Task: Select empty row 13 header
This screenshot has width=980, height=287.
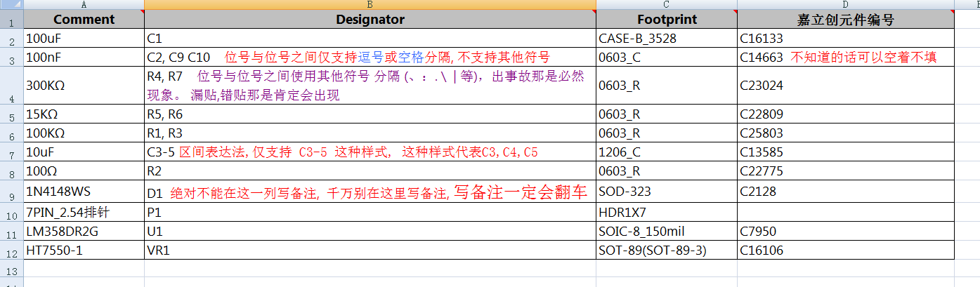Action: point(11,271)
